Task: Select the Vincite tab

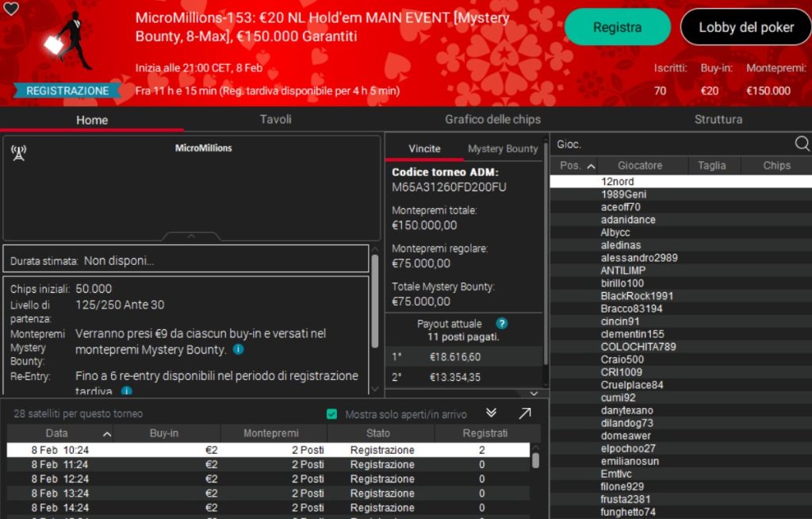Action: click(x=424, y=148)
